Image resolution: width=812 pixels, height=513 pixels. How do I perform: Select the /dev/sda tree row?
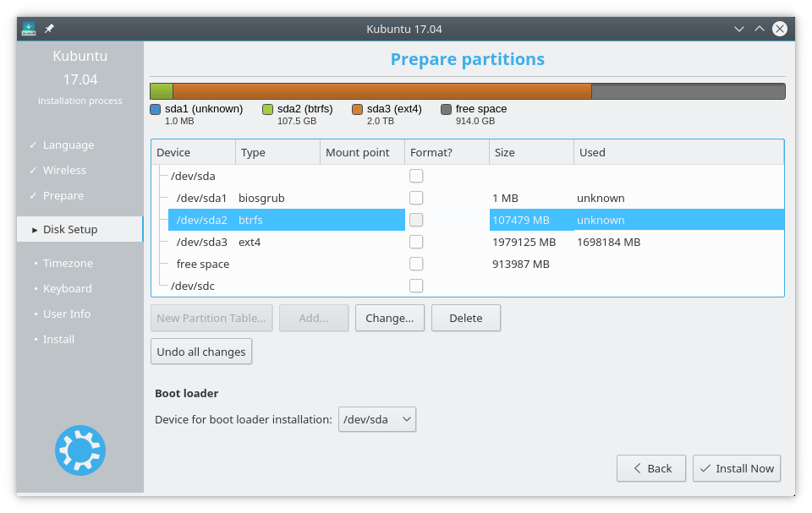pos(468,176)
